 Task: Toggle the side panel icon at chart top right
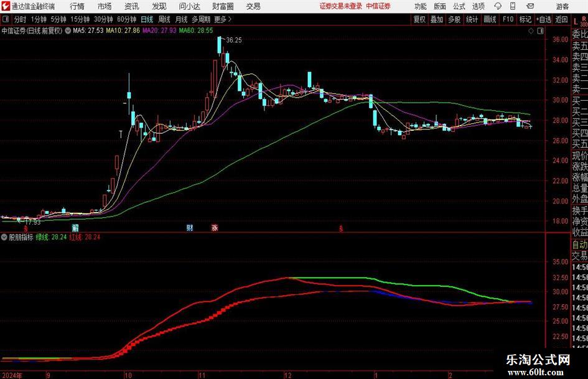coord(540,31)
